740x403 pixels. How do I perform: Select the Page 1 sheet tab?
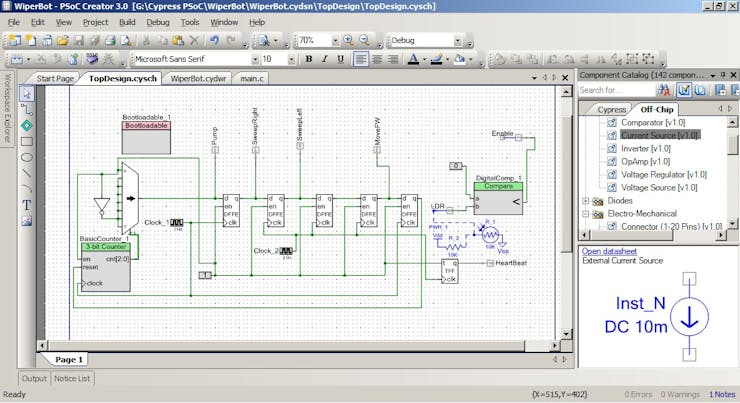(68, 360)
